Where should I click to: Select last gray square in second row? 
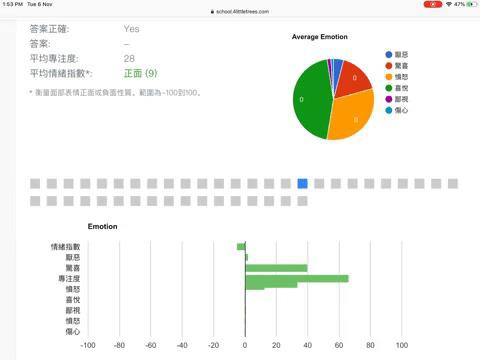point(302,201)
